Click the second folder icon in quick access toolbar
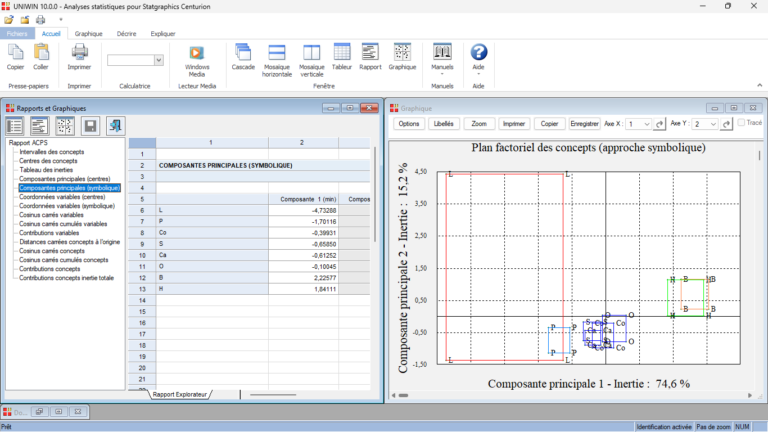Screen dimensions: 768x432 24,20
